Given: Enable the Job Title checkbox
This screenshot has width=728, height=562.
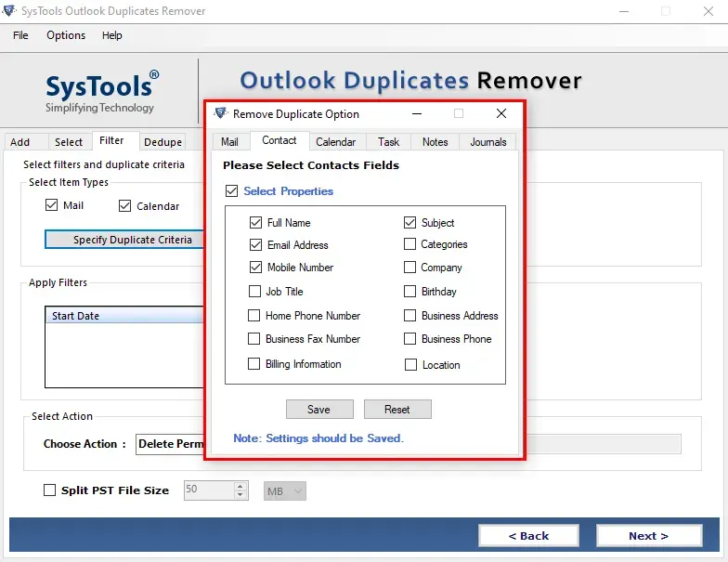Looking at the screenshot, I should tap(254, 292).
